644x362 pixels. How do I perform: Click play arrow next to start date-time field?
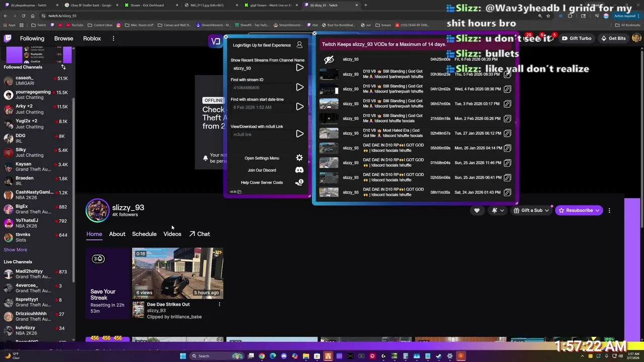click(300, 107)
